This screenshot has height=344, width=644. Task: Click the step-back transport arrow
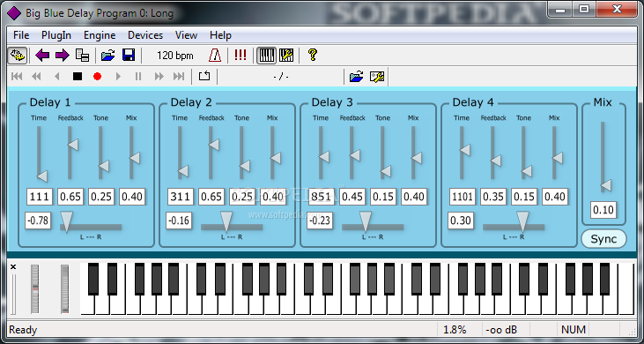pos(57,77)
